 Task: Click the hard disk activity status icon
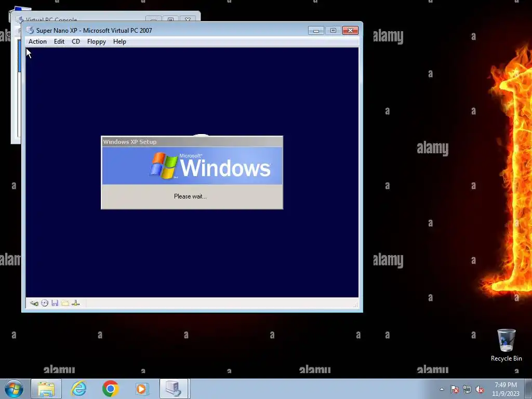click(34, 303)
